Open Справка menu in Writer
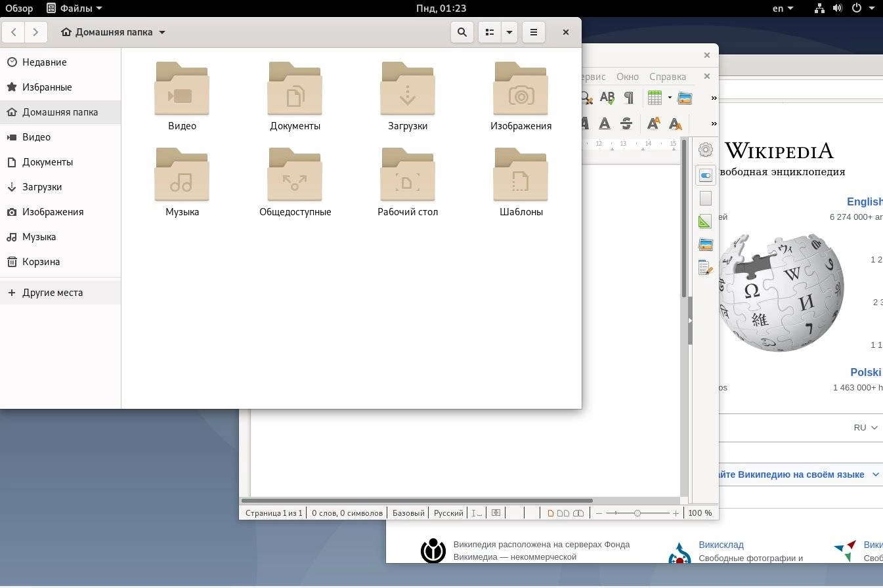The width and height of the screenshot is (883, 588). [x=668, y=77]
